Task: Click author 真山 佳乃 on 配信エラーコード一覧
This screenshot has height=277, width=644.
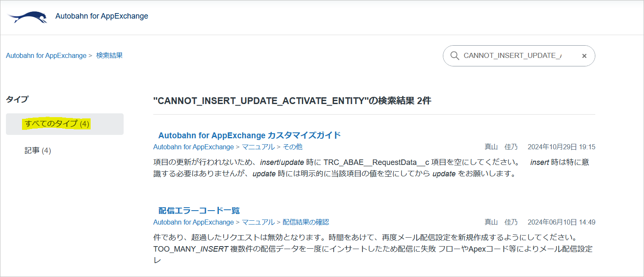Action: click(x=501, y=222)
